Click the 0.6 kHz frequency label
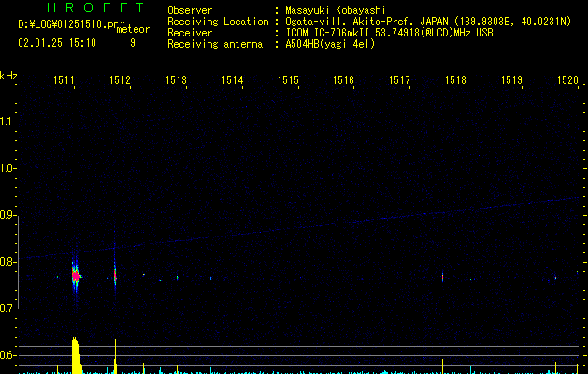588x374 pixels. (7, 355)
